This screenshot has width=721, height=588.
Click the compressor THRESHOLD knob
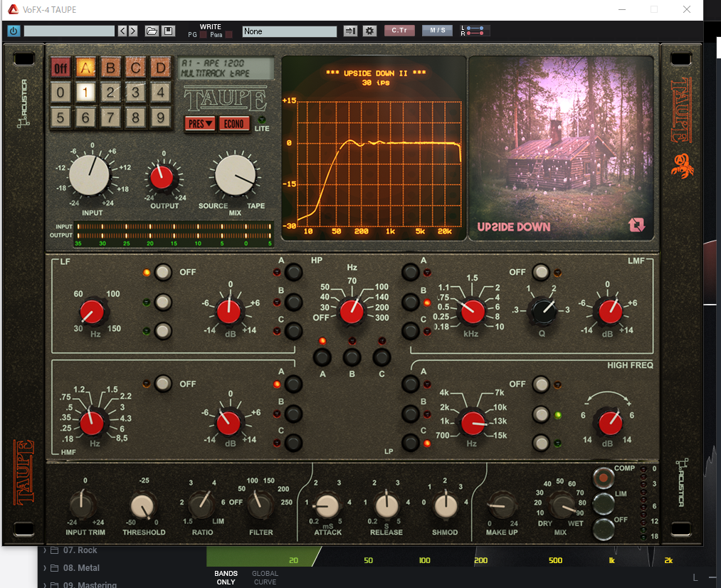click(x=143, y=505)
